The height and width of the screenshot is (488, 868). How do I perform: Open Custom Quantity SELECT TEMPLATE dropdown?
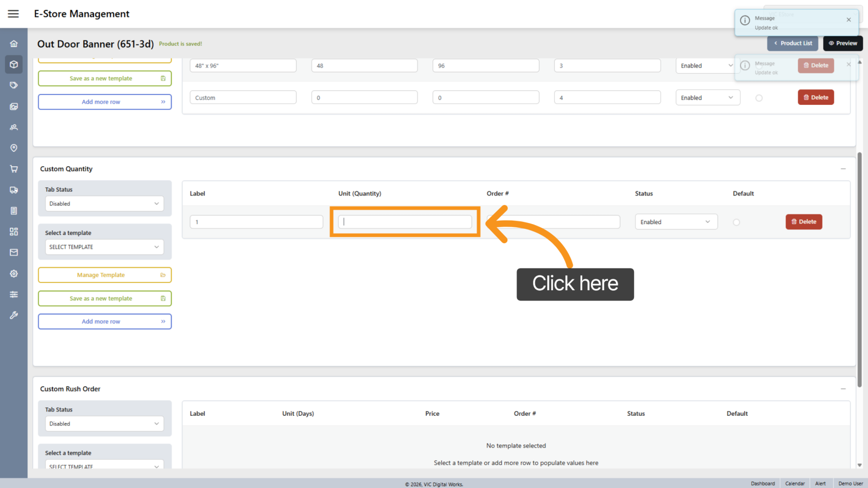click(x=104, y=247)
